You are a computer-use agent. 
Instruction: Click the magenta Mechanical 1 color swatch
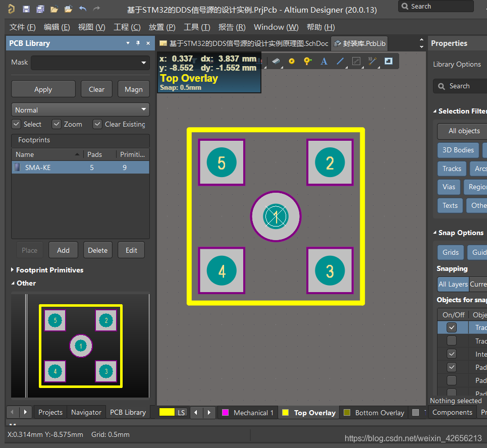[226, 413]
